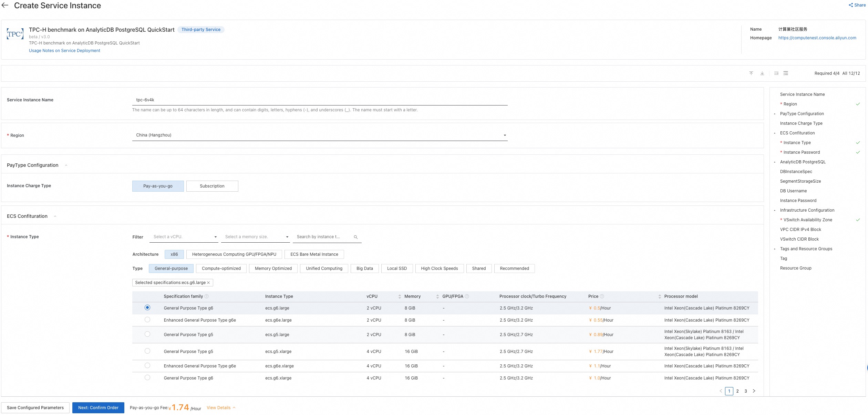Select the ecs.g6.xlarge radio button
This screenshot has height=415, width=868.
tap(147, 377)
